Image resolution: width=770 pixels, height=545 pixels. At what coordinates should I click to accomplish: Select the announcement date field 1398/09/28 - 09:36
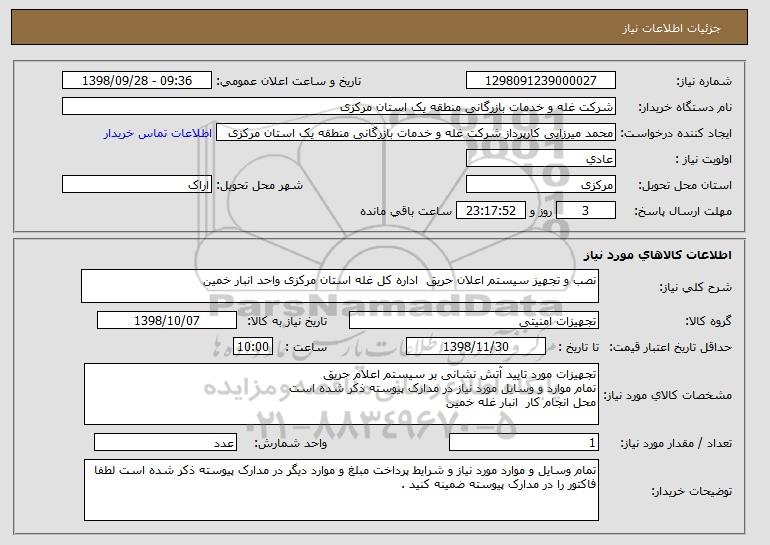137,81
